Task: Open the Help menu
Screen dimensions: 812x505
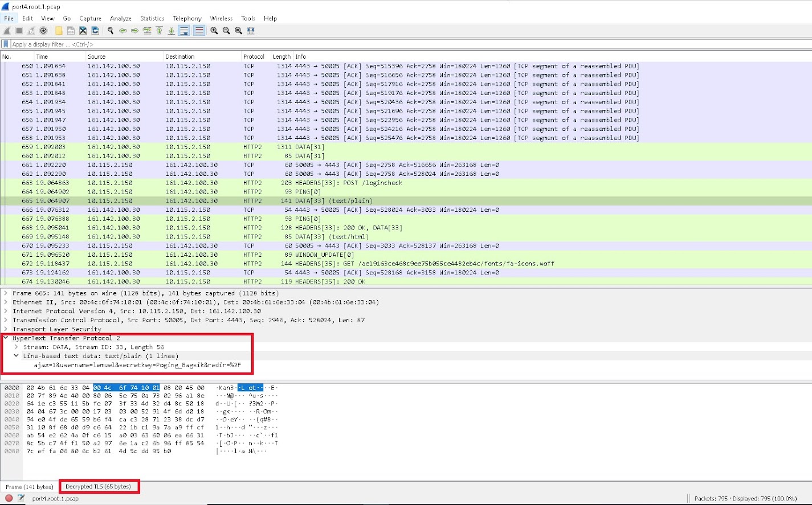Action: (270, 18)
